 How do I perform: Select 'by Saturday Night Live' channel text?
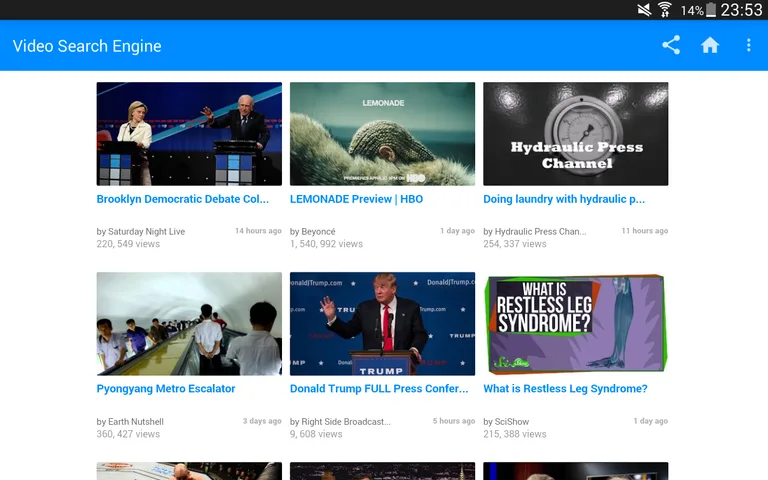(141, 232)
